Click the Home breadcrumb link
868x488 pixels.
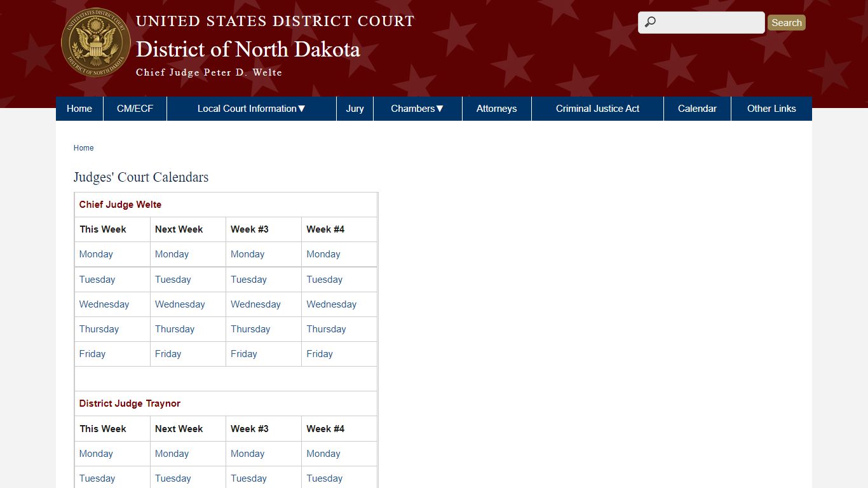pyautogui.click(x=83, y=148)
